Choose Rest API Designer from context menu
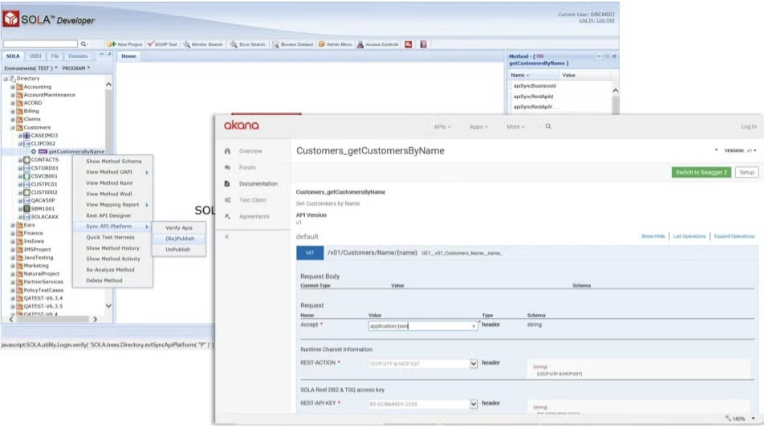 pos(109,215)
